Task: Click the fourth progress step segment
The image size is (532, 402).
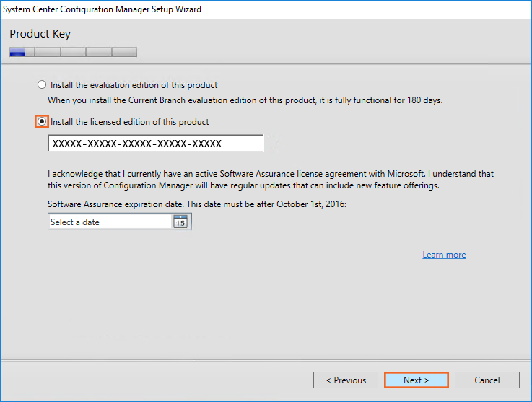Action: tap(98, 52)
